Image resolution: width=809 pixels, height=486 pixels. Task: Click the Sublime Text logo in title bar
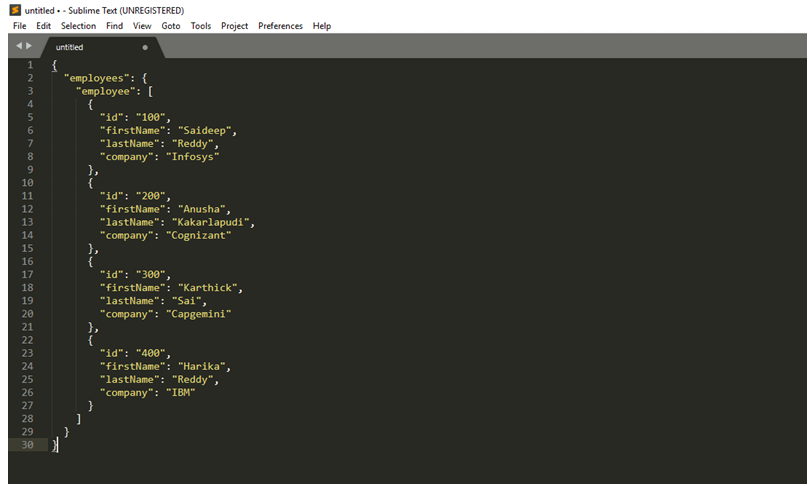[x=15, y=10]
